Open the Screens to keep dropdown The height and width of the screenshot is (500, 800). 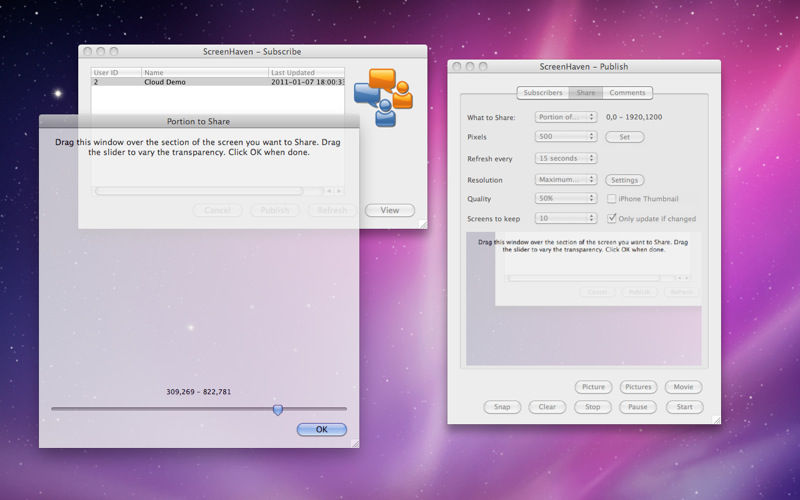pyautogui.click(x=566, y=218)
